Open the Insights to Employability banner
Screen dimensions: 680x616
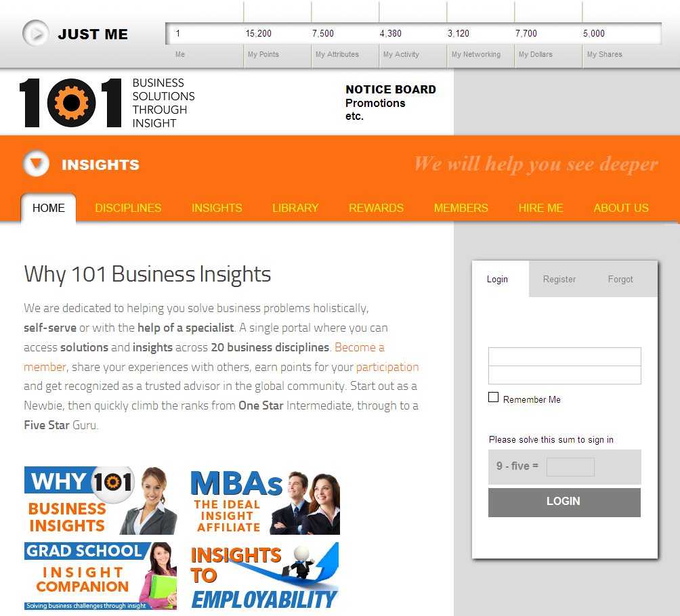click(x=265, y=575)
